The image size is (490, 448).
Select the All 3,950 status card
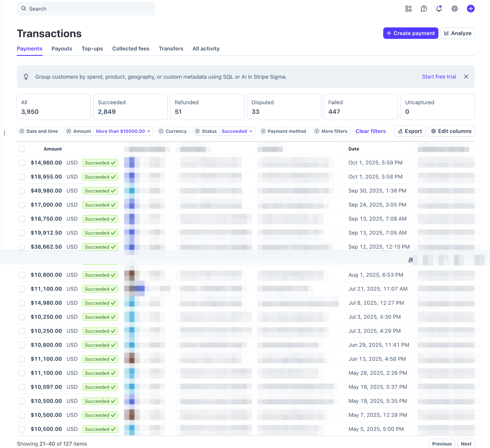pos(54,107)
